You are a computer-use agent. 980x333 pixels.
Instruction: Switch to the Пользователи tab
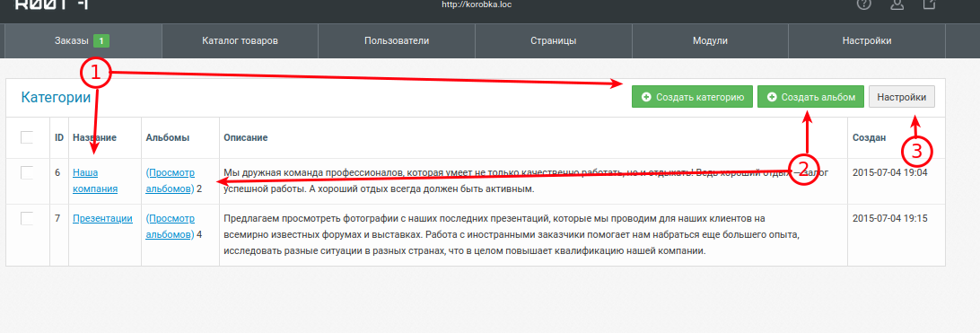point(397,41)
